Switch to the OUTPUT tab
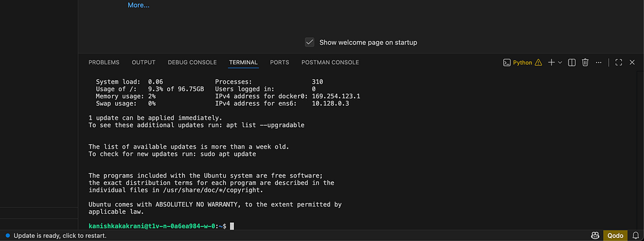 [x=143, y=62]
